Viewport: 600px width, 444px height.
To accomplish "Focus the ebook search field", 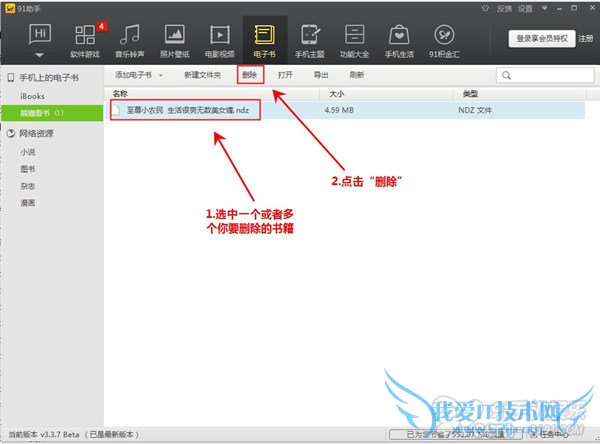I will 545,75.
